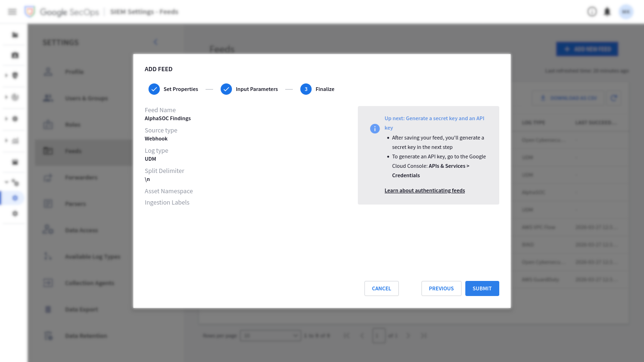Image resolution: width=644 pixels, height=362 pixels.
Task: Select the Feeds icon in settings sidebar
Action: click(48, 151)
